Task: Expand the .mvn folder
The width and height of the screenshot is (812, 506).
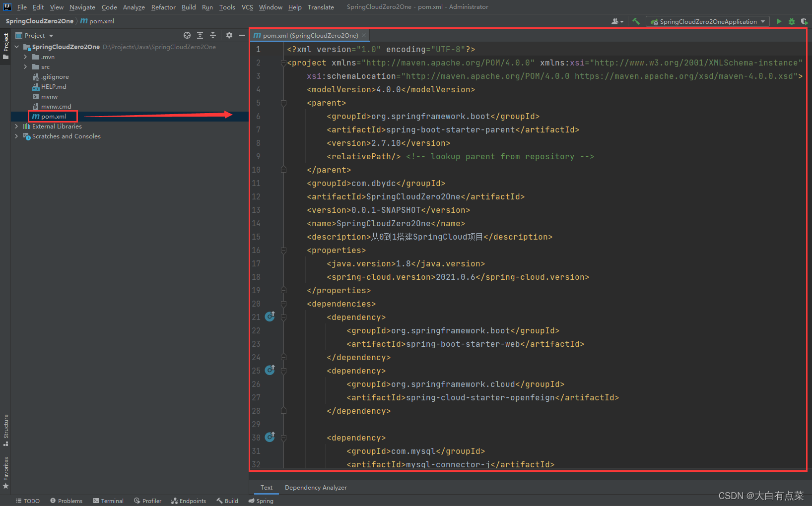Action: (x=25, y=57)
